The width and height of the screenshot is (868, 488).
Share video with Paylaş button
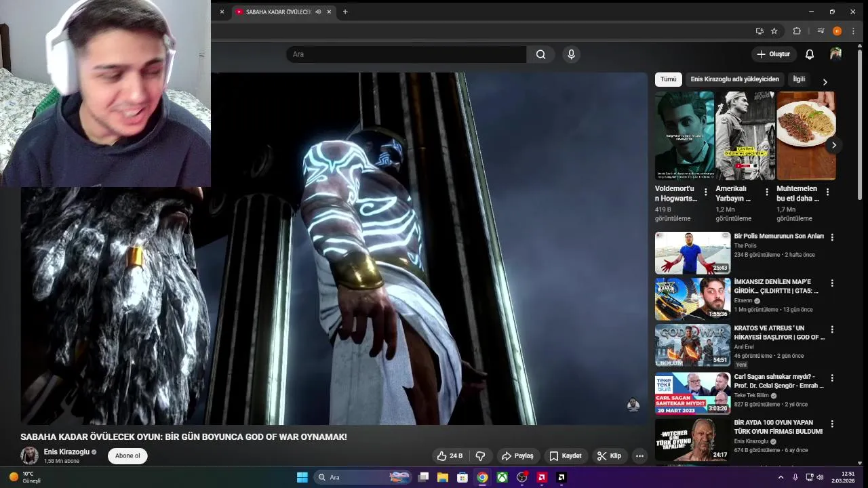[x=517, y=456]
